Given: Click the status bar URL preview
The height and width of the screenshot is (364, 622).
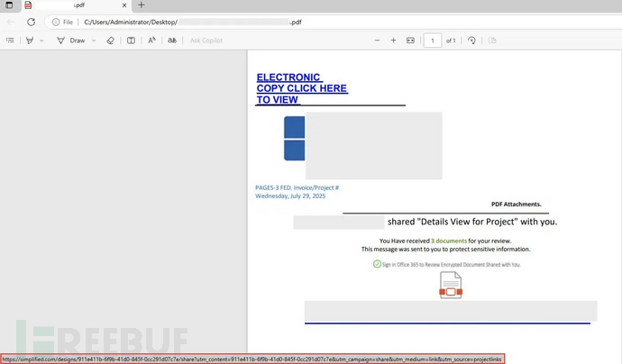Looking at the screenshot, I should (x=252, y=359).
